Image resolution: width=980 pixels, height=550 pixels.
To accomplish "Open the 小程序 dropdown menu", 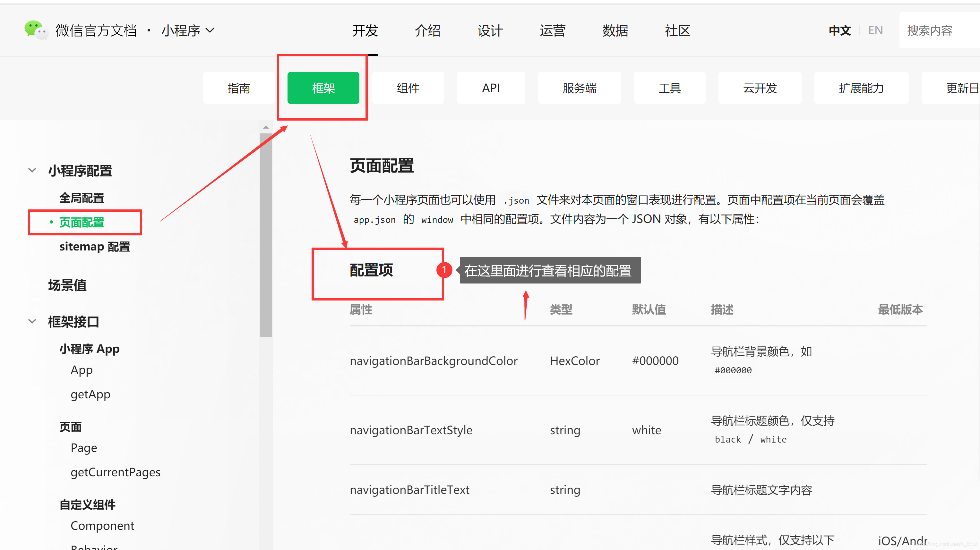I will 188,30.
